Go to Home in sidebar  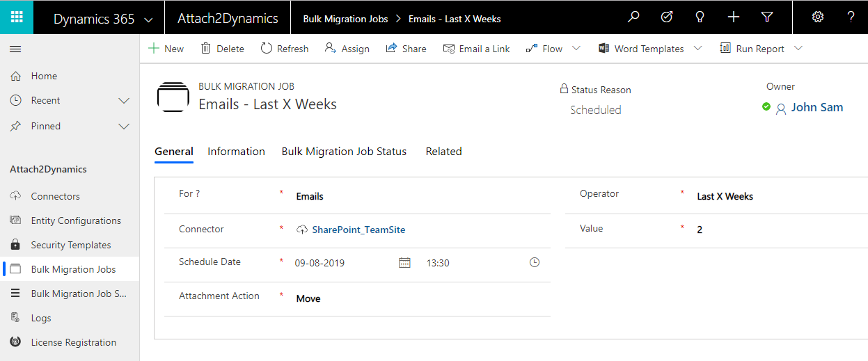(x=70, y=76)
